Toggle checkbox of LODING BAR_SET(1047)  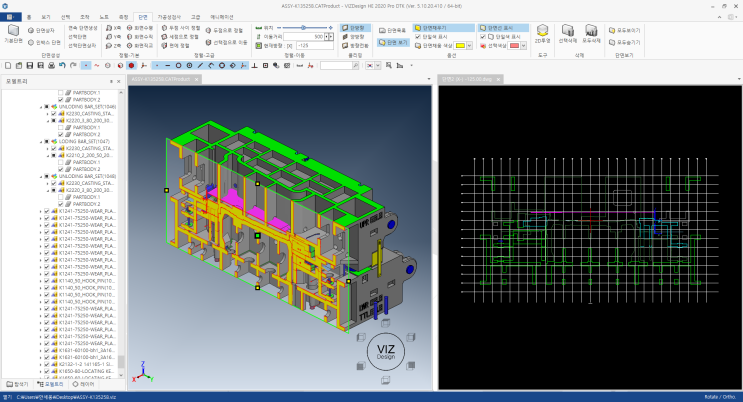[46, 141]
